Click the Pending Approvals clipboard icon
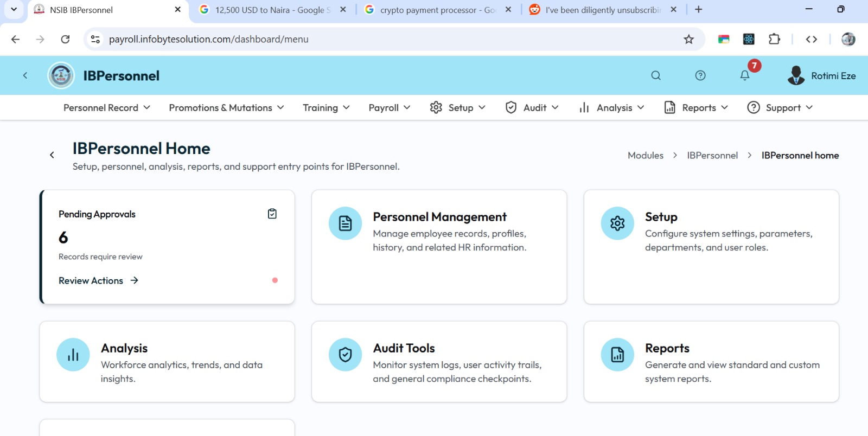 [272, 214]
